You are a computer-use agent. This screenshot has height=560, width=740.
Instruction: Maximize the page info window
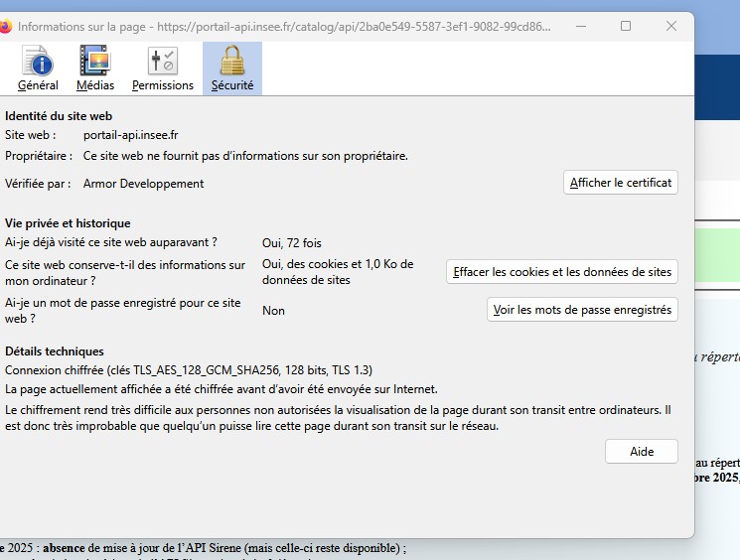click(x=626, y=27)
